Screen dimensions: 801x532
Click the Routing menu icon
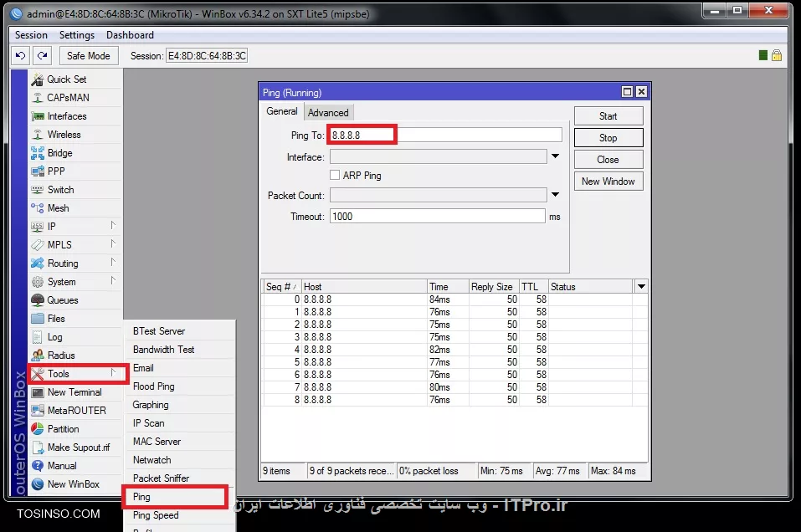click(x=38, y=263)
